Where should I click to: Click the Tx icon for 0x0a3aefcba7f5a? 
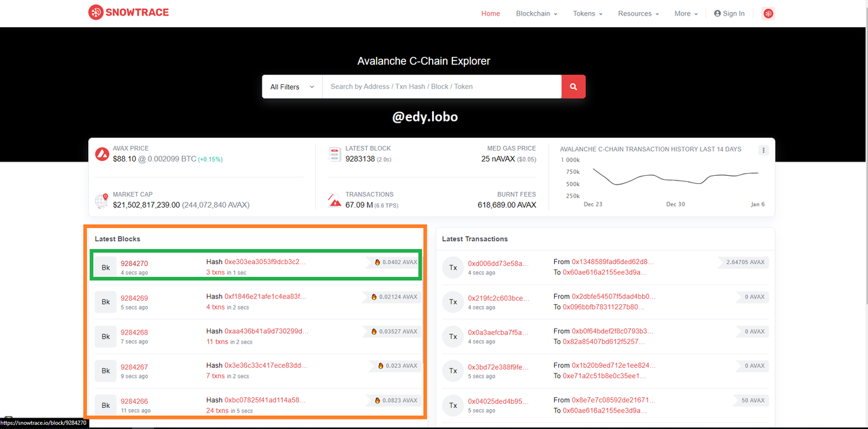[453, 337]
